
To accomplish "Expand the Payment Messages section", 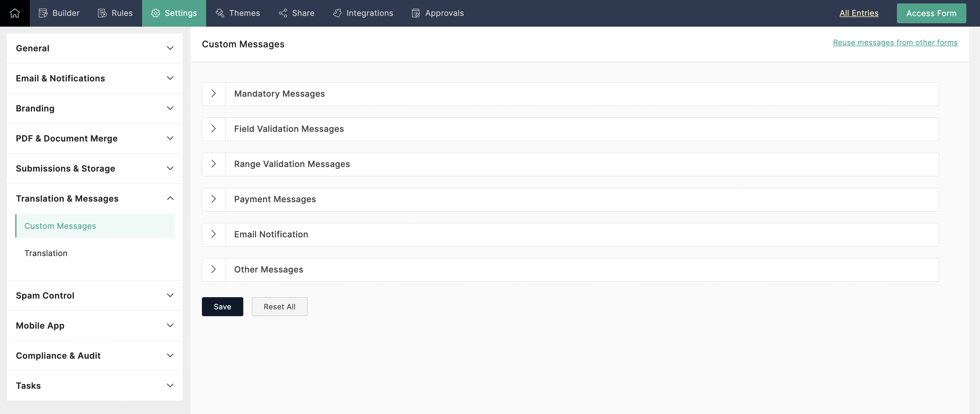I will pos(214,199).
